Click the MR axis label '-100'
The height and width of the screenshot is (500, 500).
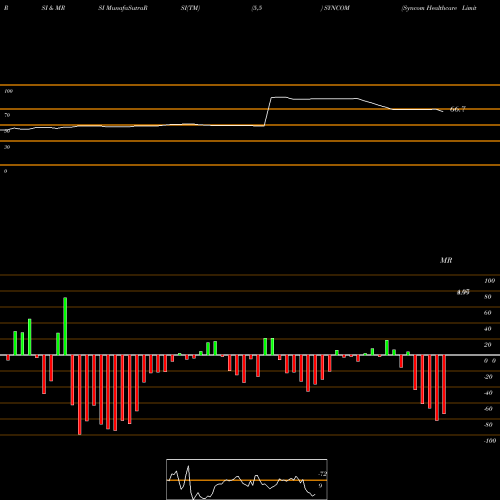click(490, 441)
